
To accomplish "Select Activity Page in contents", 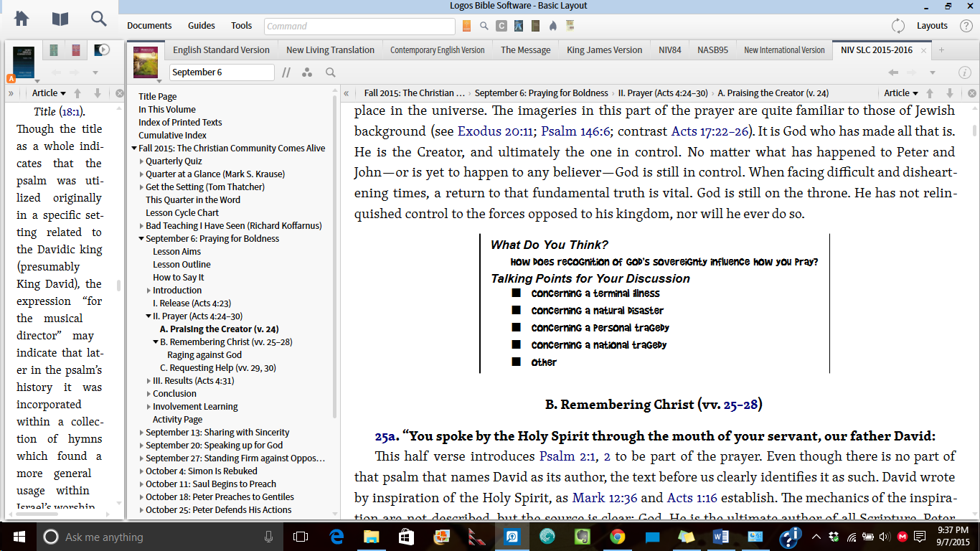I will coord(177,420).
